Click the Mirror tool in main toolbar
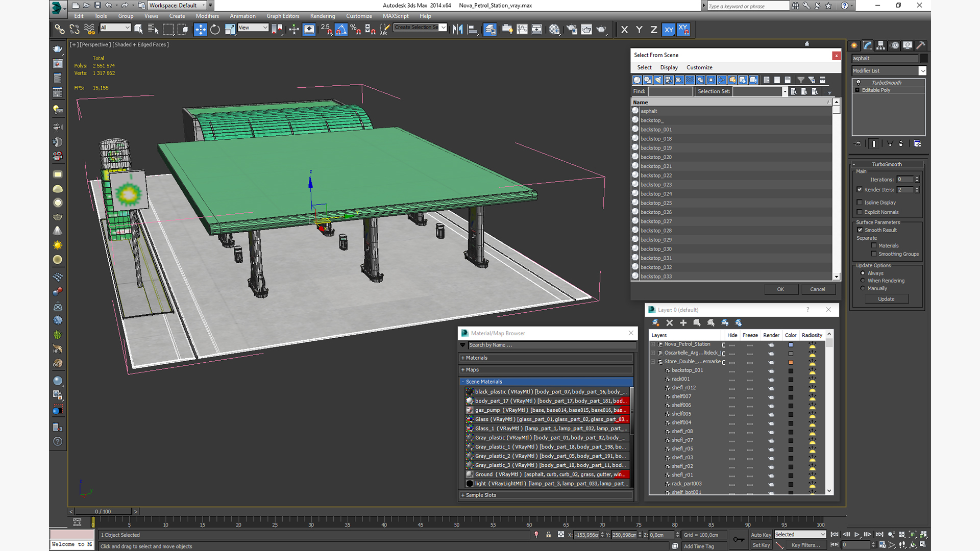980x551 pixels. point(457,29)
